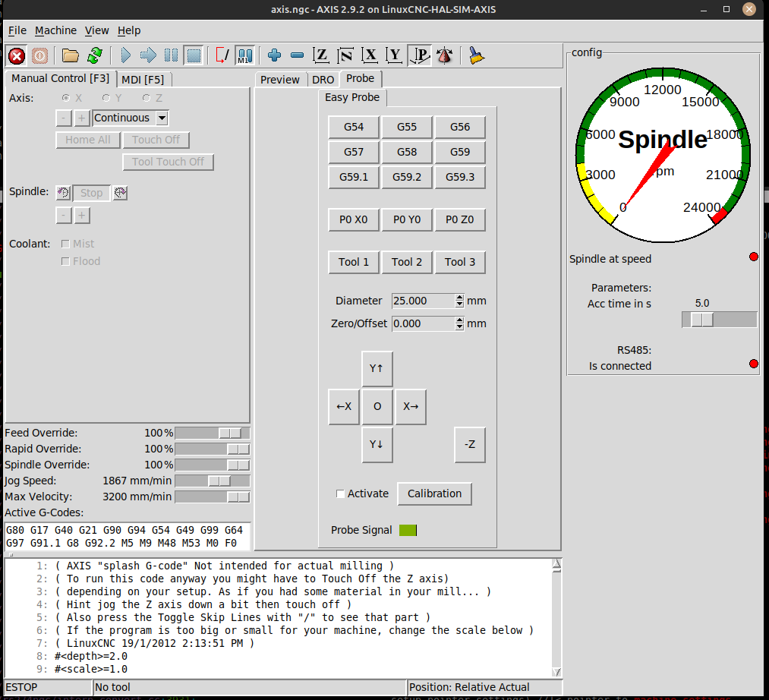The height and width of the screenshot is (700, 769).
Task: Probe in the ←X direction
Action: click(344, 407)
